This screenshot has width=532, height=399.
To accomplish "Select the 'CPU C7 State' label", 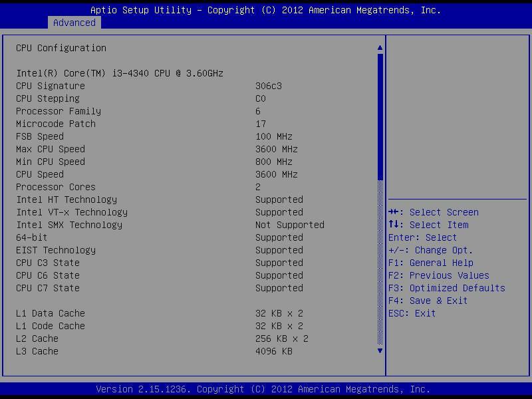I will click(48, 288).
